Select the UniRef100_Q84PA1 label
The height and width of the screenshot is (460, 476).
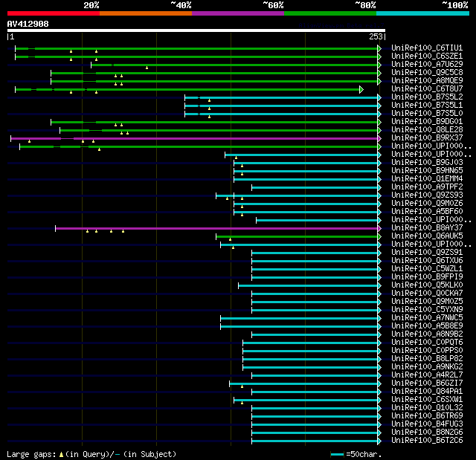(x=427, y=392)
